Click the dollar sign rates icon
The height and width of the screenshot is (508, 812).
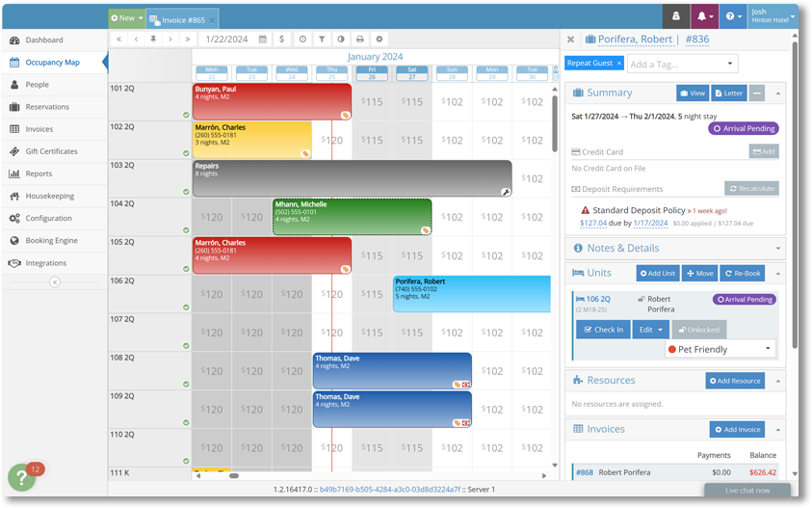click(281, 40)
